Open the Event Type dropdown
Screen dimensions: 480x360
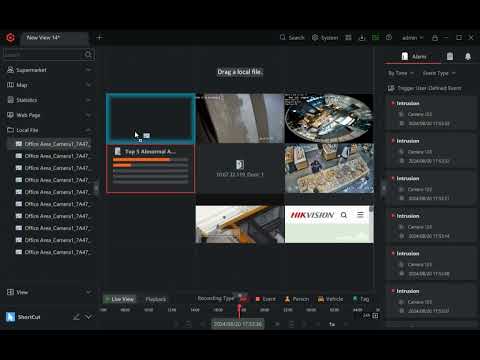[x=439, y=73]
